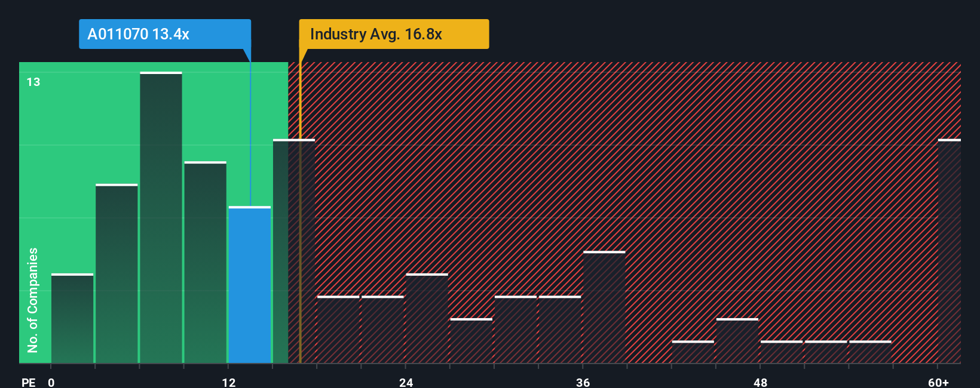980x388 pixels.
Task: Click the x-axis label 60+
Action: (x=939, y=382)
